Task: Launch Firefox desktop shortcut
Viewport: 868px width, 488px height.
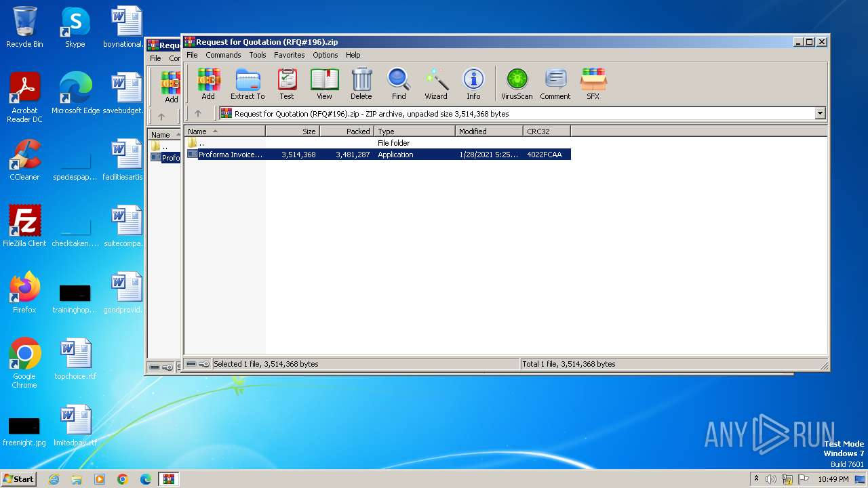Action: pyautogui.click(x=24, y=293)
